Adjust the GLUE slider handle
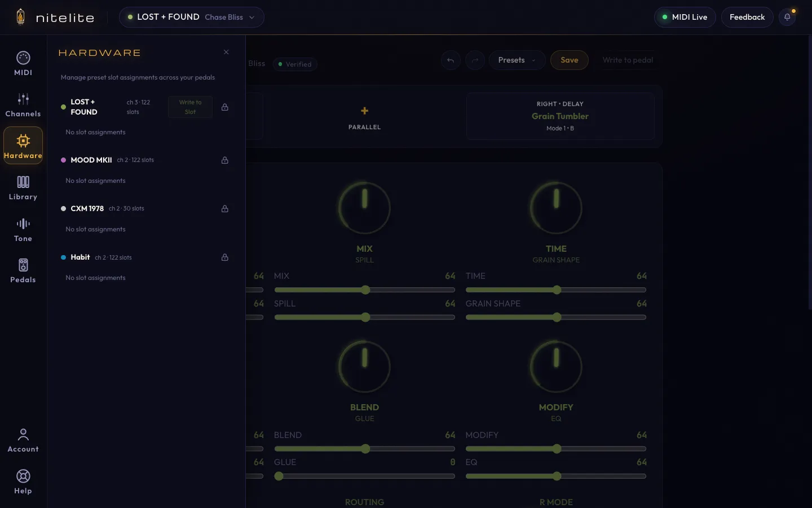 click(279, 476)
